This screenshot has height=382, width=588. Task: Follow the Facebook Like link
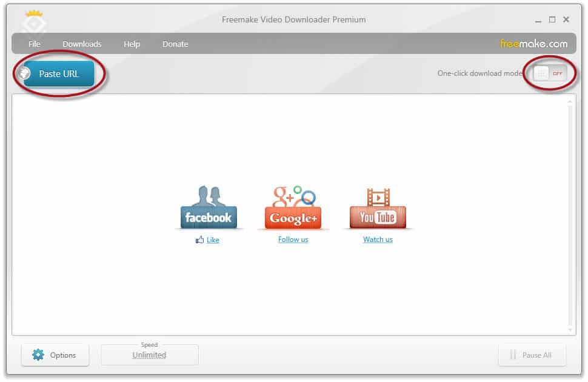coord(213,240)
